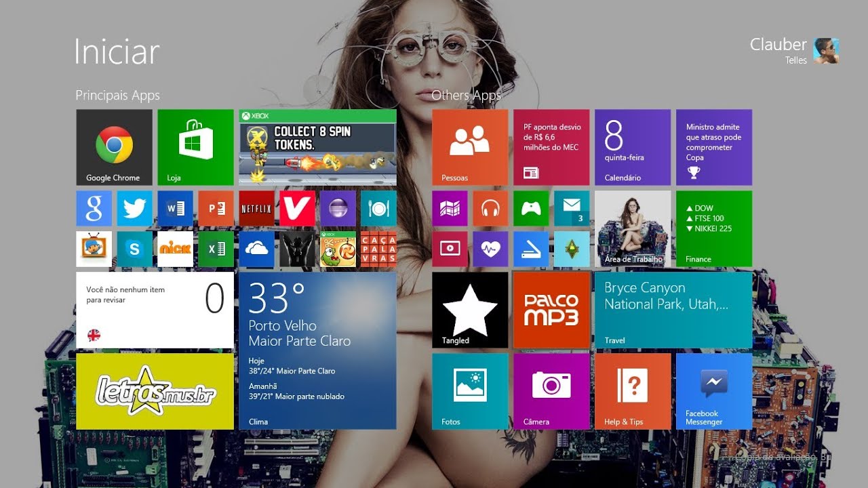
Task: Launch the PowerPoint tile
Action: tap(216, 209)
